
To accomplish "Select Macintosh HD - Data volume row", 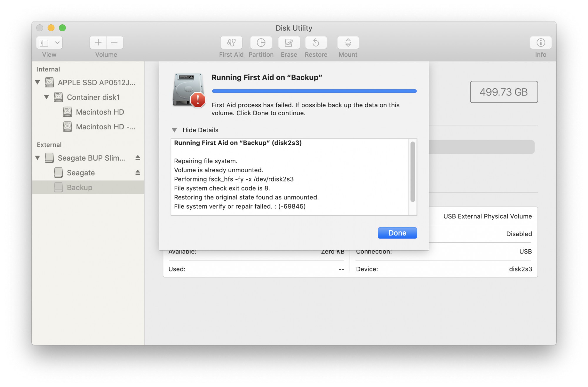I will 88,127.
